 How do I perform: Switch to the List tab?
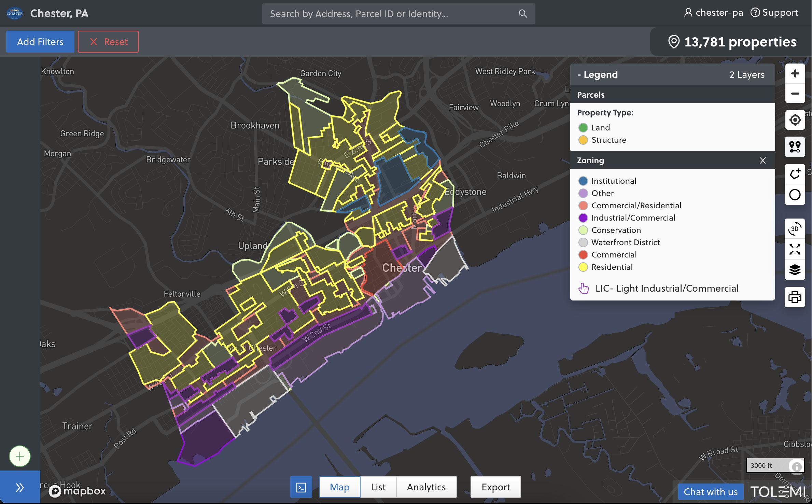tap(378, 487)
